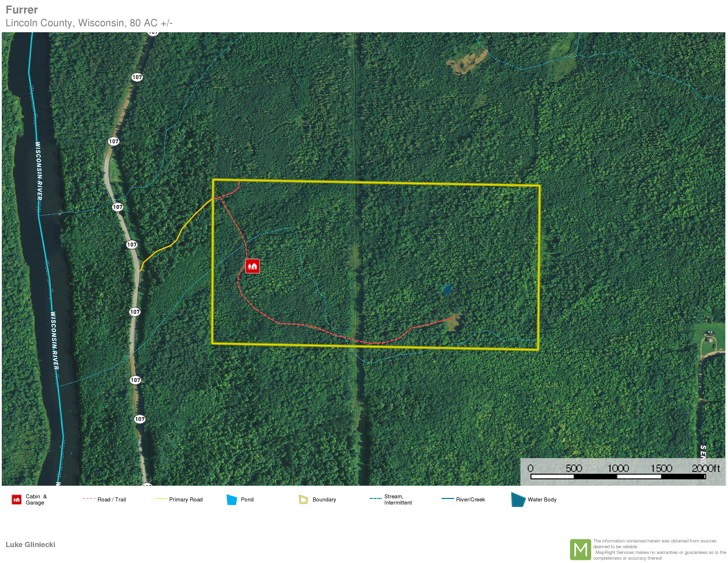Click the Primary Road legend line
Image resolution: width=728 pixels, height=563 pixels.
pos(161,499)
